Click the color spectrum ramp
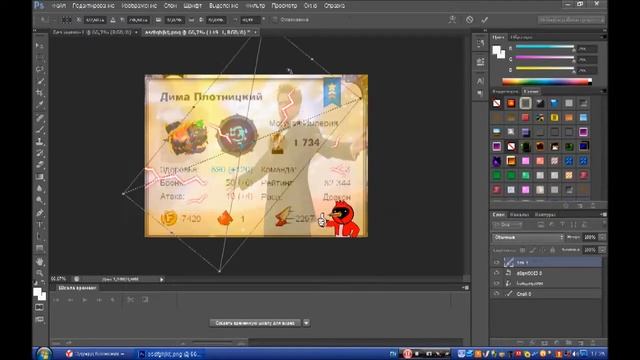This screenshot has height=360, width=640. click(x=547, y=82)
